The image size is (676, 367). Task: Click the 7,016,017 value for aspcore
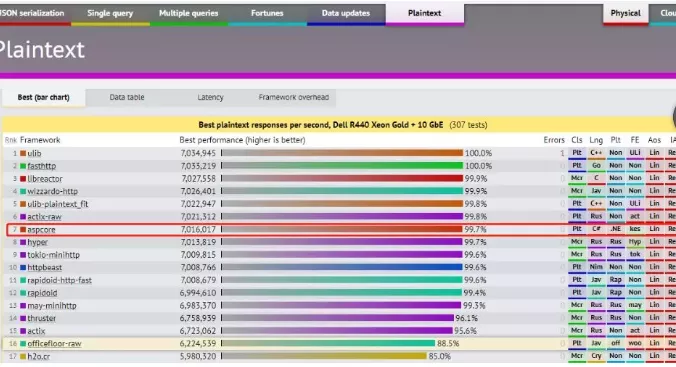(198, 229)
